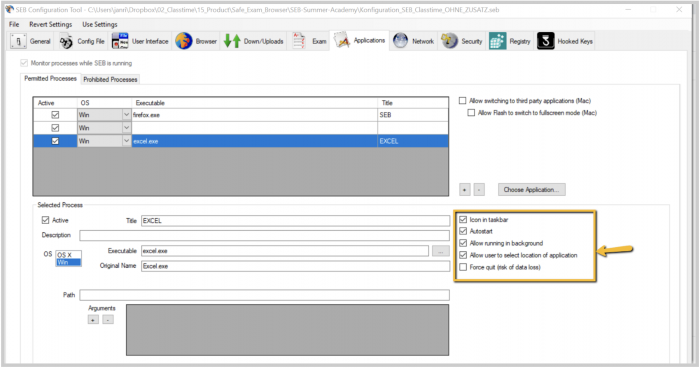Viewport: 700px width, 368px height.
Task: Open the Down/Uploads arrows icon
Action: point(232,41)
